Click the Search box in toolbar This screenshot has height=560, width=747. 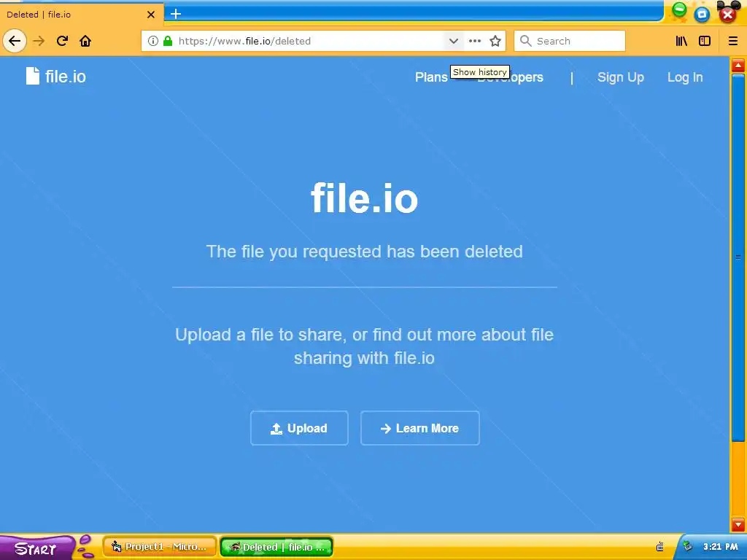point(570,41)
